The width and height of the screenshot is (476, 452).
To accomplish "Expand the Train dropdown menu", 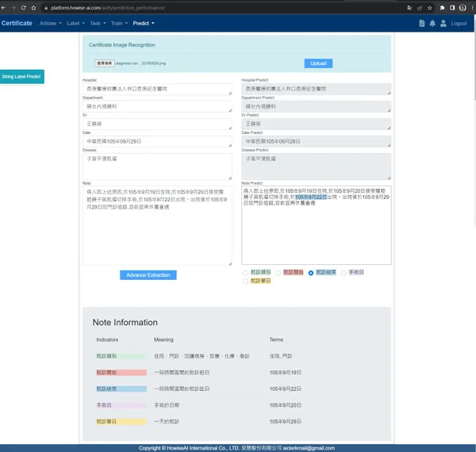I will tap(119, 23).
